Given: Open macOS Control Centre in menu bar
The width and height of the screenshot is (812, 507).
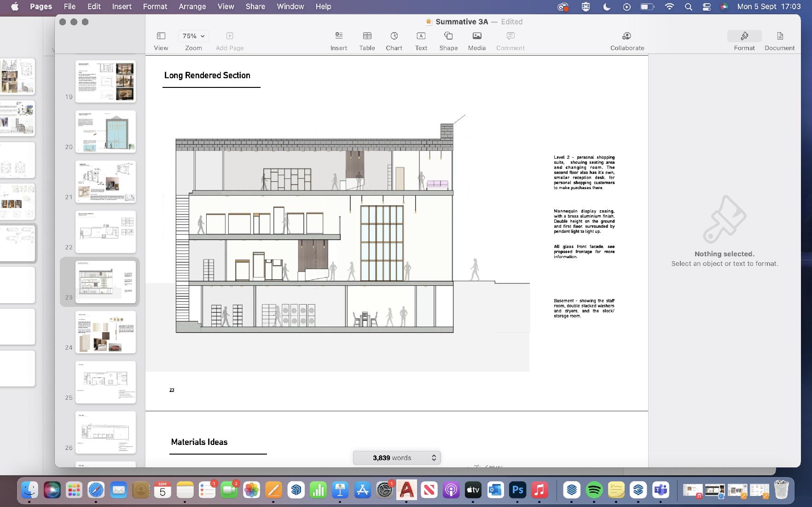Looking at the screenshot, I should click(707, 7).
